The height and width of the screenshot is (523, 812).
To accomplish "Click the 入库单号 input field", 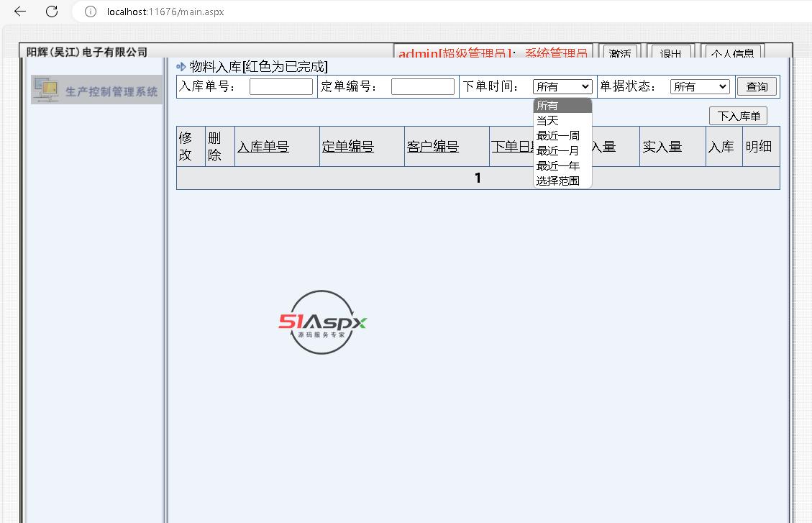I will coord(281,86).
